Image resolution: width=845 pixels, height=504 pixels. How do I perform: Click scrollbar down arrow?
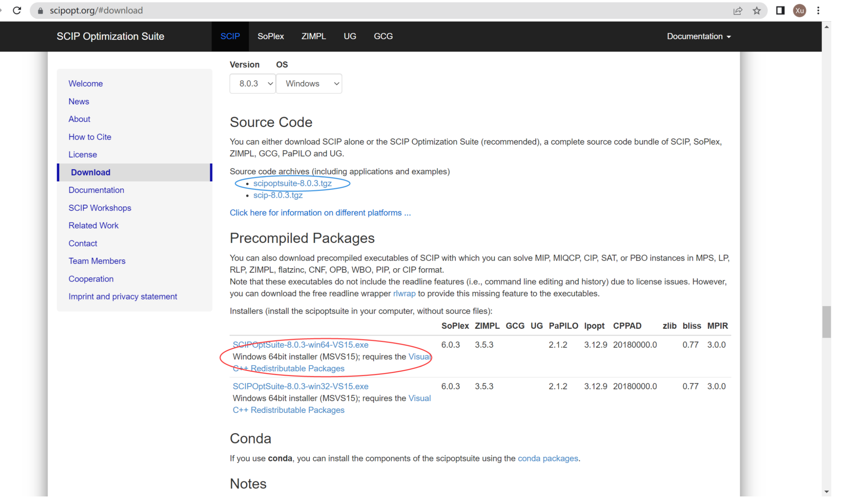click(x=826, y=492)
